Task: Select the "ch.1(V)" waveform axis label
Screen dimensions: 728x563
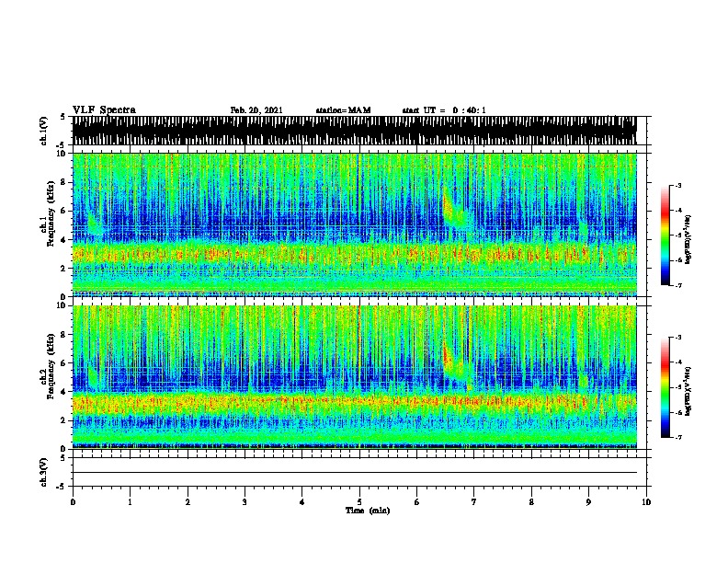Action: [43, 131]
